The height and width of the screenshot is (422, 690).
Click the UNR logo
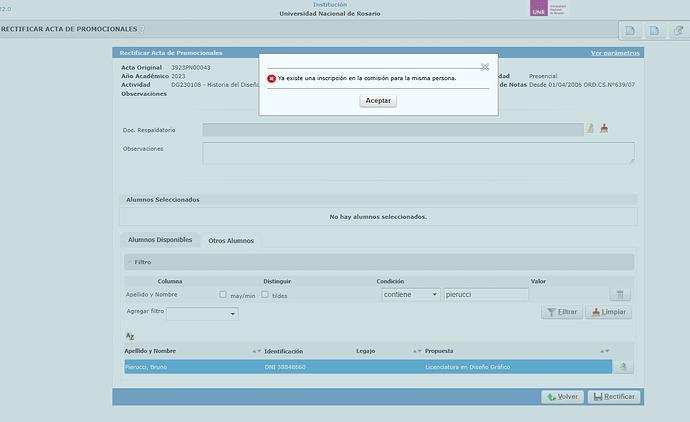[x=539, y=8]
